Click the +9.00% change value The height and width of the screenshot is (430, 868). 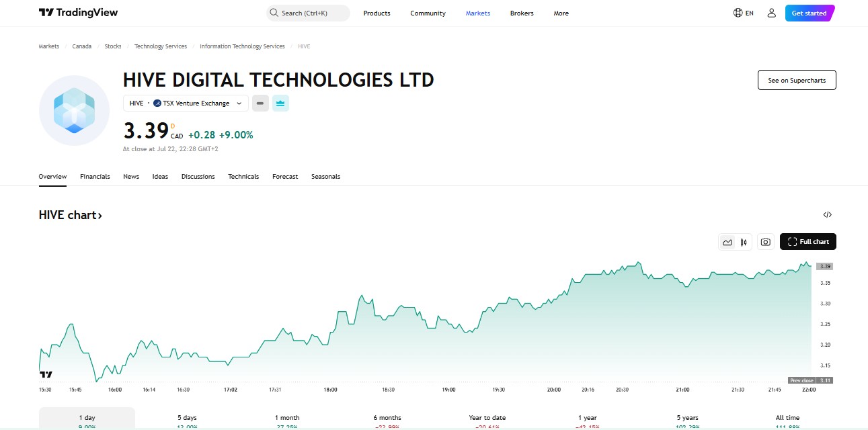[x=236, y=135]
